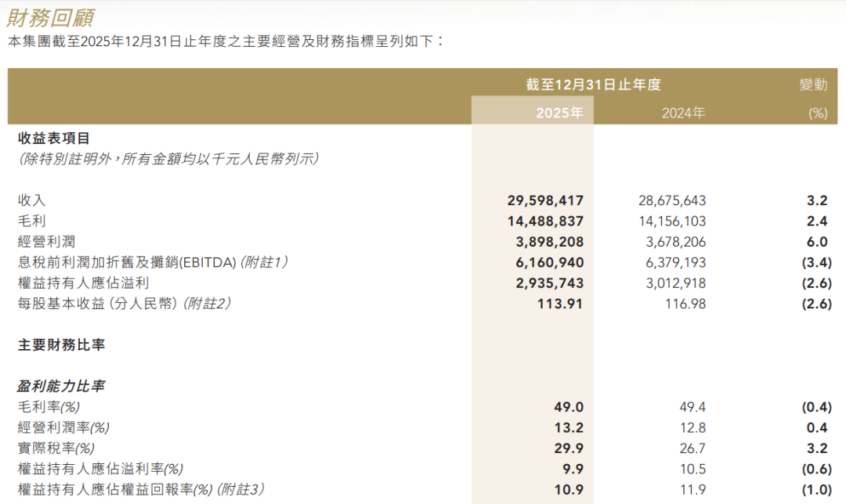
Task: Click 2024 gross profit value 14,156,103
Action: click(672, 221)
